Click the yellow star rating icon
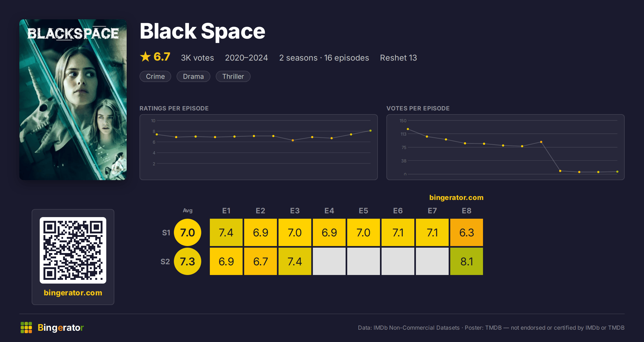The image size is (644, 342). [145, 57]
